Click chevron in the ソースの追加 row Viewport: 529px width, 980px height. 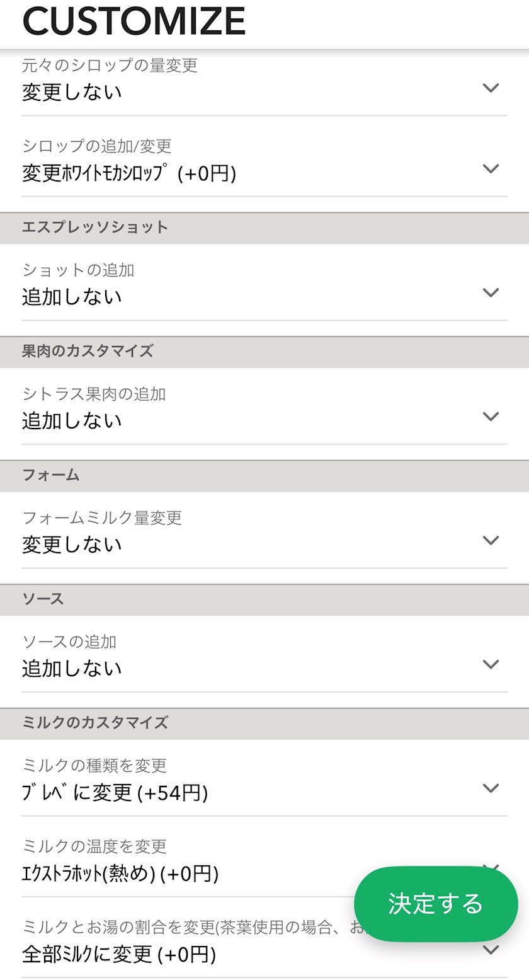491,664
